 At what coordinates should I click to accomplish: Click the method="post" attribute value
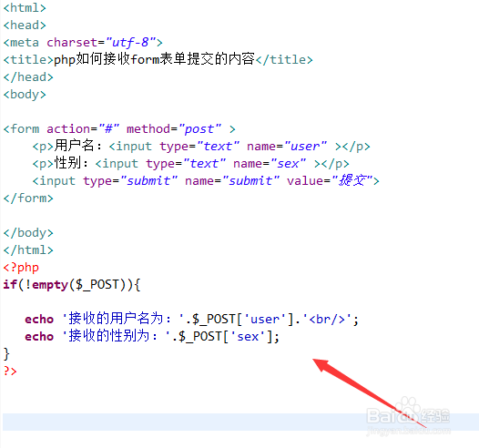[x=174, y=129]
